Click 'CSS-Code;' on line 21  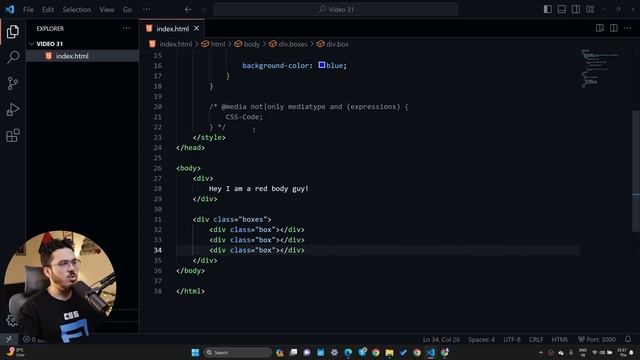coord(244,117)
